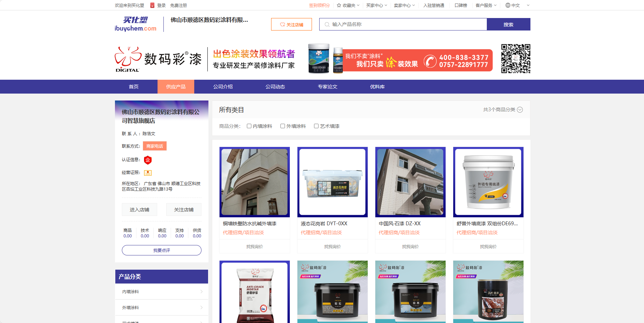Click 找我询价 under 中国风·石漆
This screenshot has height=323, width=644.
[410, 246]
